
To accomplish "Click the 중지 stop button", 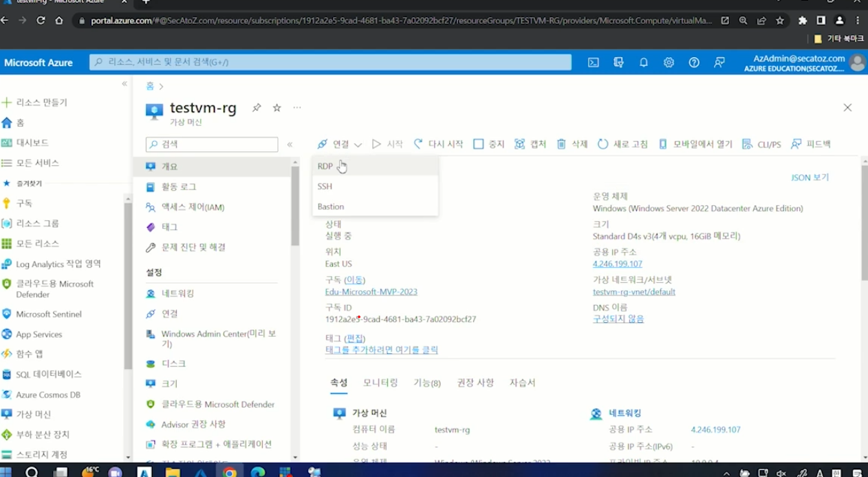I will point(489,145).
